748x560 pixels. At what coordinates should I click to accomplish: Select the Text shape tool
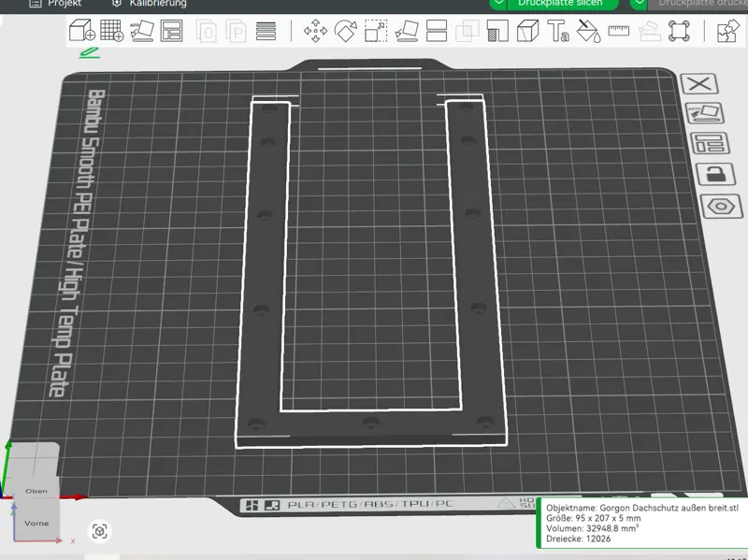pos(557,31)
